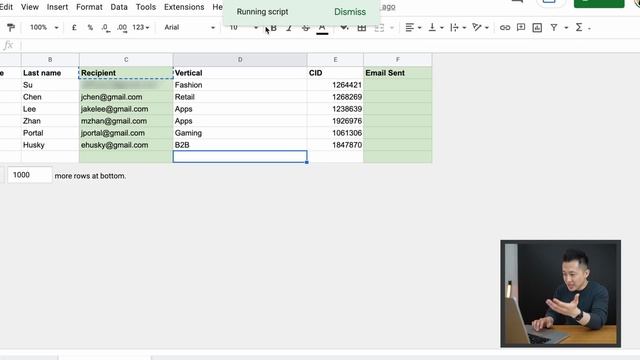Viewport: 640px width, 360px height.
Task: Select cell jportal@gmail.com
Action: pos(126,133)
